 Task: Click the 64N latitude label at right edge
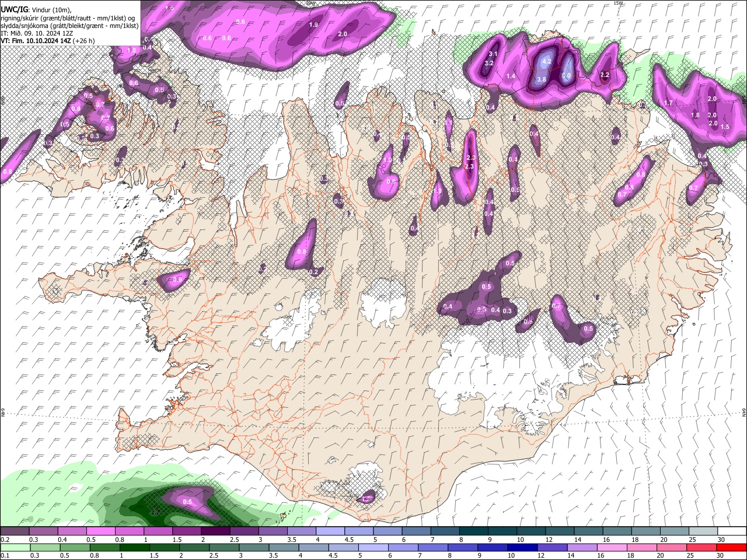pyautogui.click(x=744, y=412)
